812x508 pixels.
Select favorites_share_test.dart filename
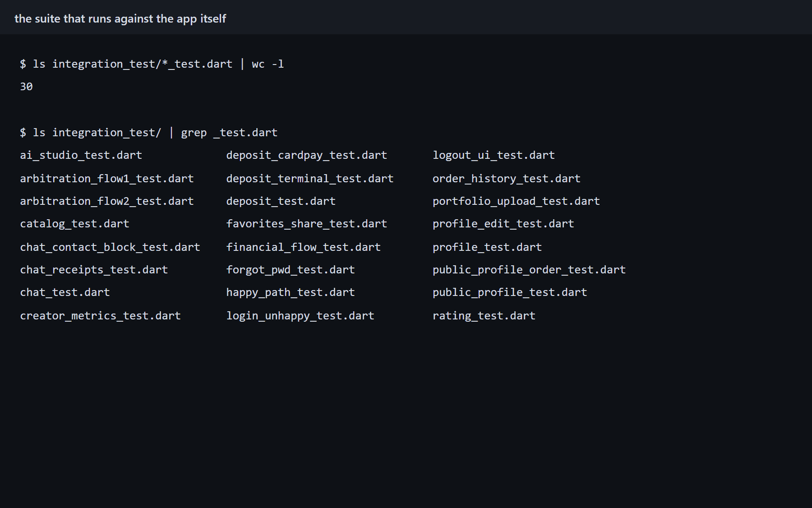pos(307,224)
